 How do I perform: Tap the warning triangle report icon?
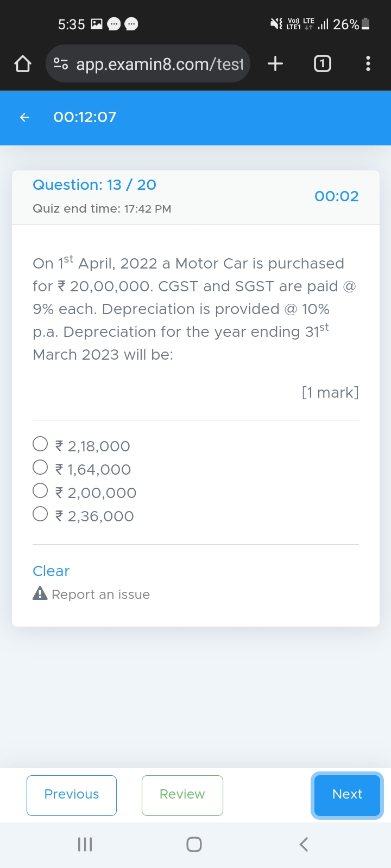(40, 593)
